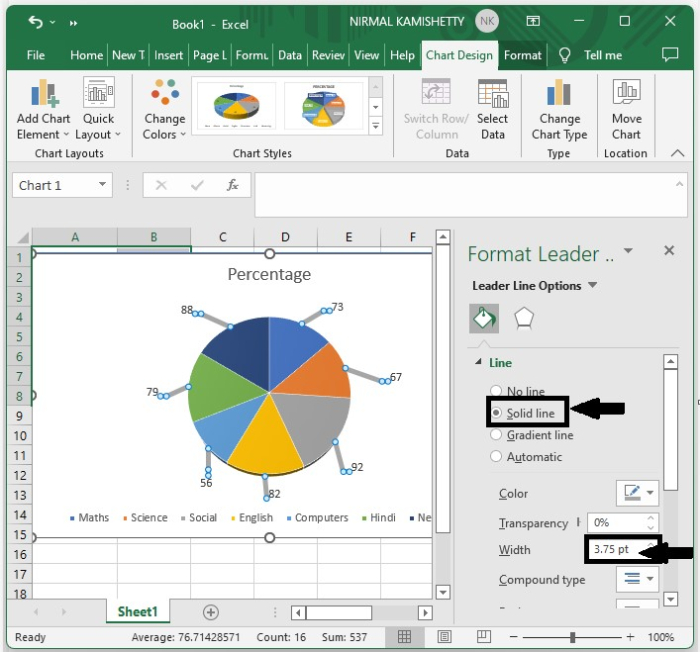
Task: Select Fill & Line paint bucket icon
Action: pos(484,318)
